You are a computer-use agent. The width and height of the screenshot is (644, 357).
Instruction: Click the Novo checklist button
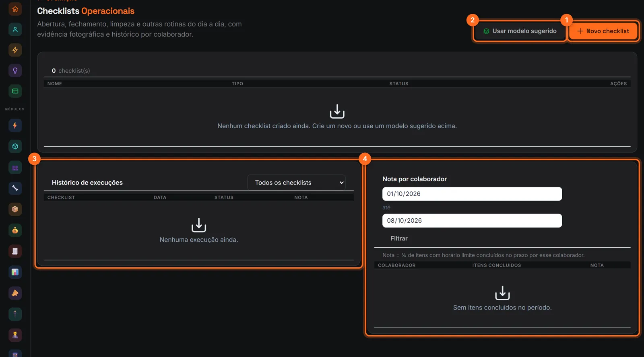tap(603, 31)
